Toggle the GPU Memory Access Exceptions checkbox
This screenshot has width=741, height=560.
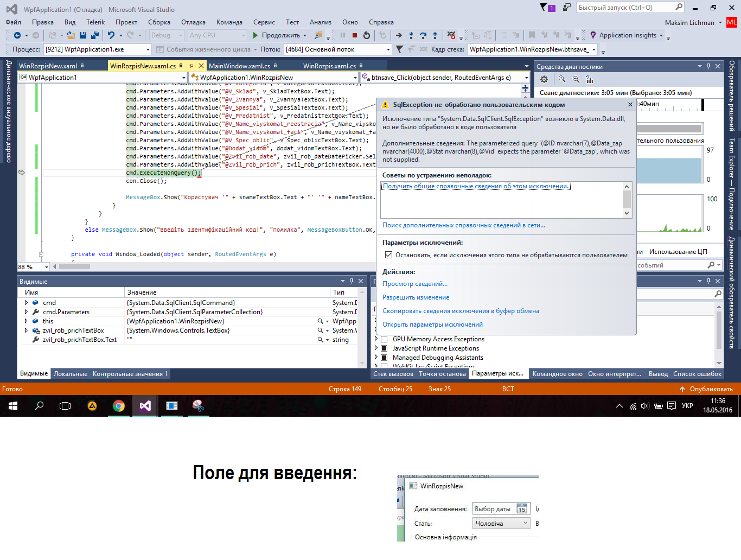pos(384,339)
